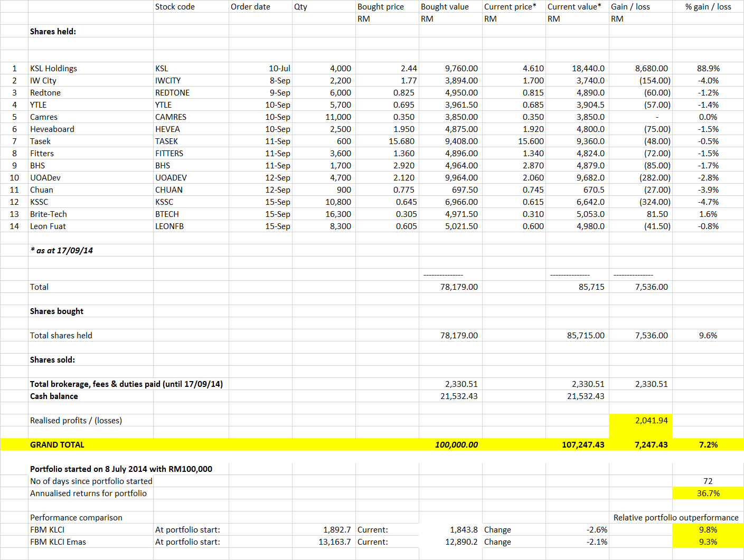
Task: Click the 'Cash balance' label
Action: (54, 396)
